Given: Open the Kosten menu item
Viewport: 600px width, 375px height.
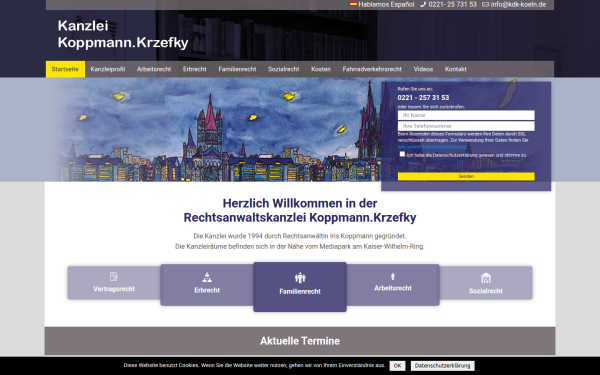Looking at the screenshot, I should click(x=321, y=69).
